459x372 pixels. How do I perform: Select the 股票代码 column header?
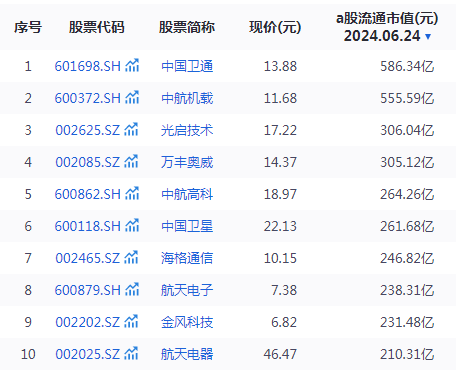pos(97,27)
